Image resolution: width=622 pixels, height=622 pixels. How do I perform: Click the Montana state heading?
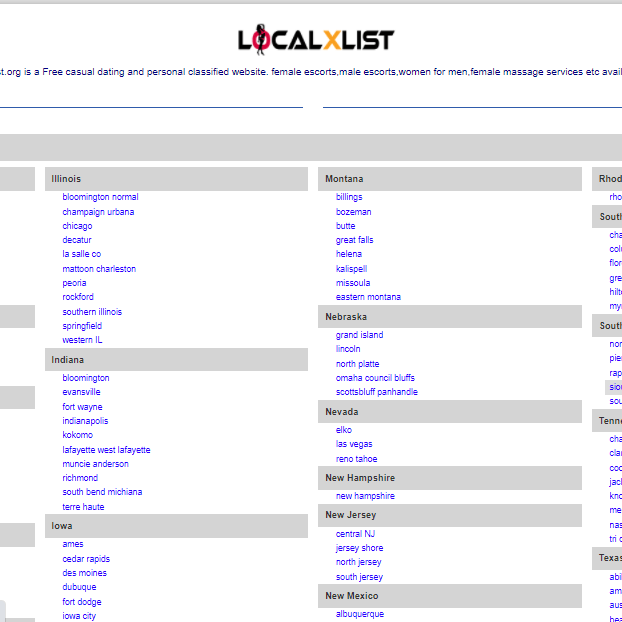click(450, 179)
